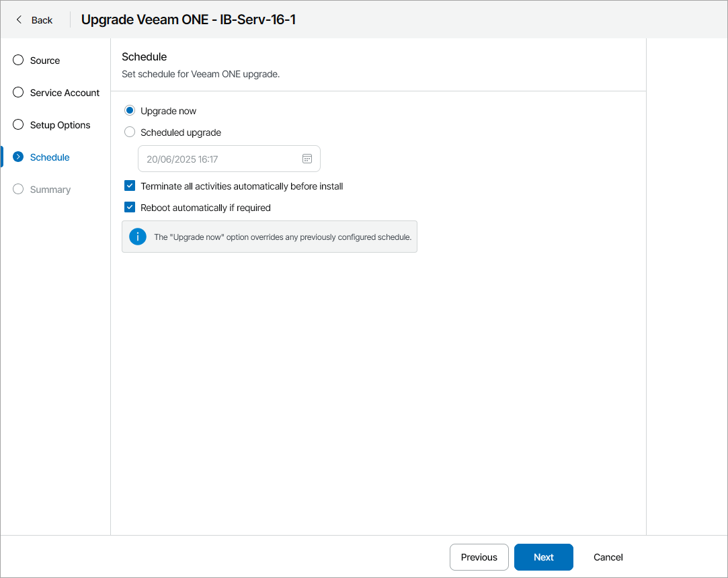
Task: Uncheck Terminate all activities automatically before install
Action: click(x=129, y=185)
